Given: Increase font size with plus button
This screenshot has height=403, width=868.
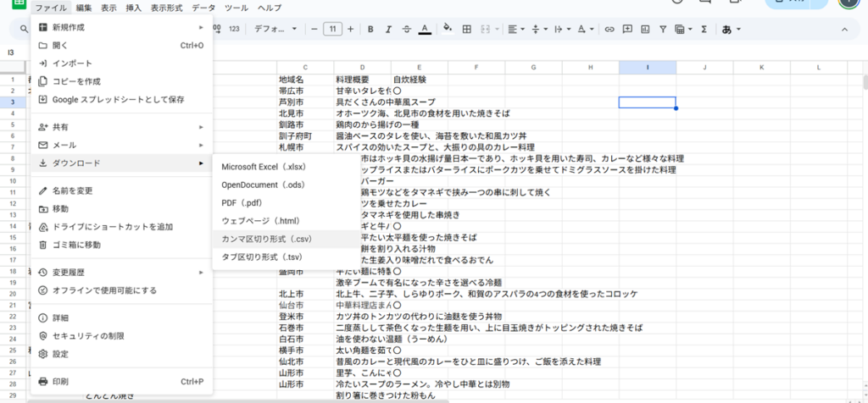Looking at the screenshot, I should (352, 30).
